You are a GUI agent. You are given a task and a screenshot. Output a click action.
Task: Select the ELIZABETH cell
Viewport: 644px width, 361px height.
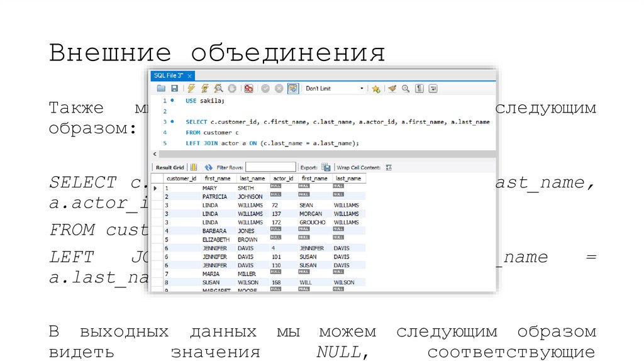[x=216, y=240]
